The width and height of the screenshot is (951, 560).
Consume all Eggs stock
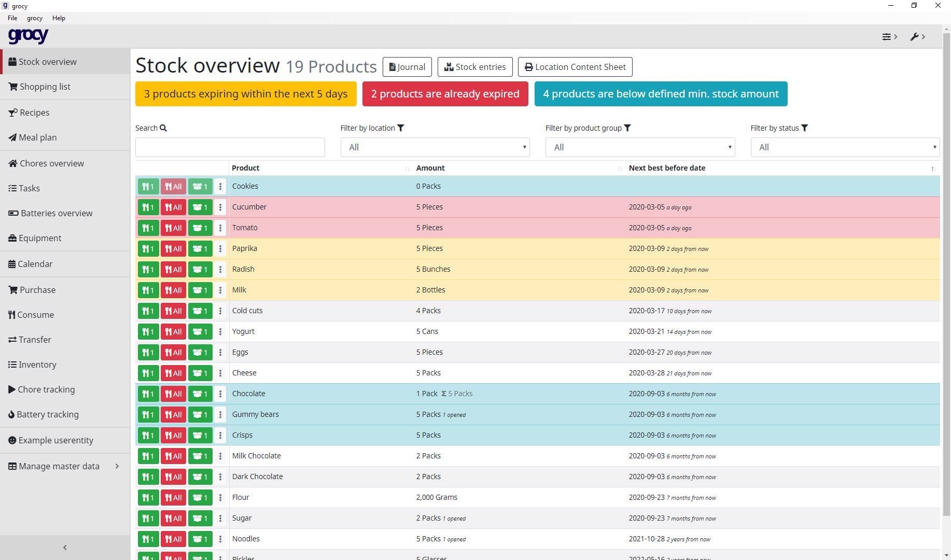pos(173,352)
